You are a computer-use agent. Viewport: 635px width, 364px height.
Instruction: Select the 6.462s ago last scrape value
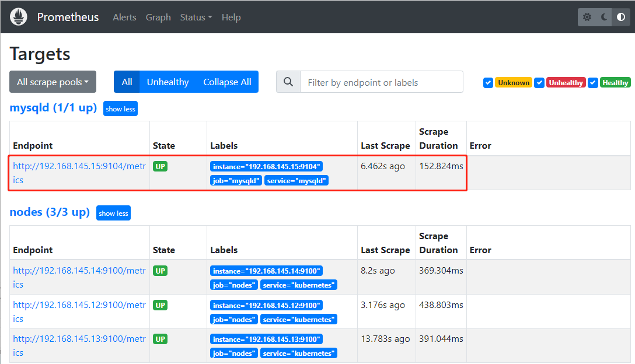click(383, 166)
